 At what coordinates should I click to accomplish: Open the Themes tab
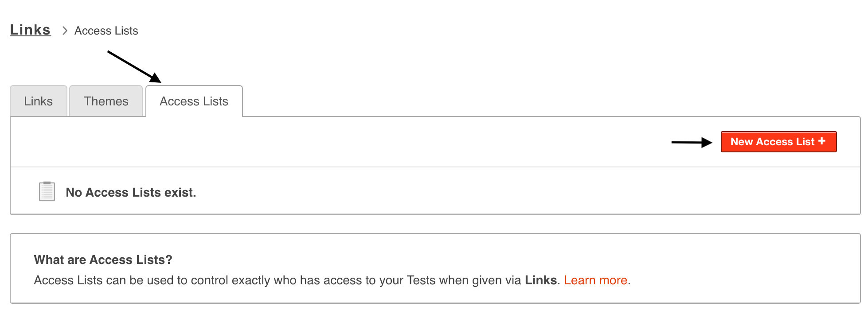(x=106, y=101)
